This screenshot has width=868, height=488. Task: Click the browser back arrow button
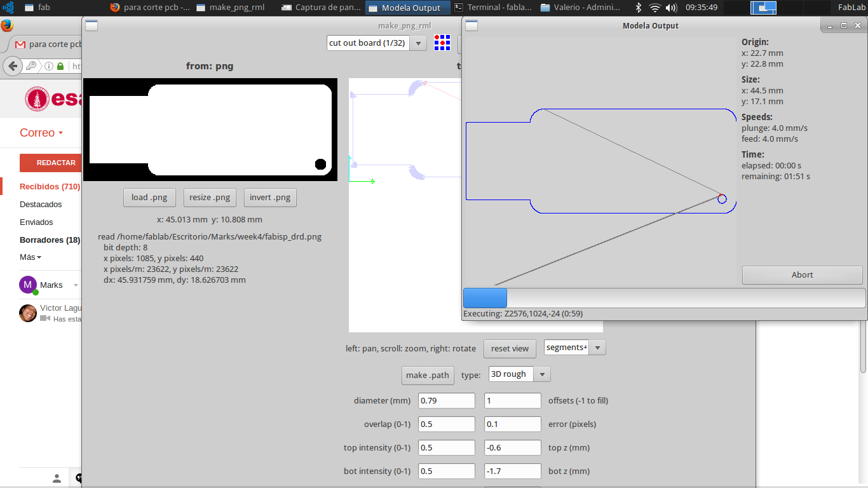(13, 66)
